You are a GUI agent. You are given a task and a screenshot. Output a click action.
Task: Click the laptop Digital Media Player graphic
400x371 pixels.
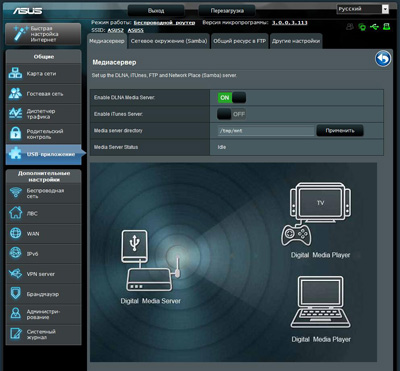click(321, 302)
